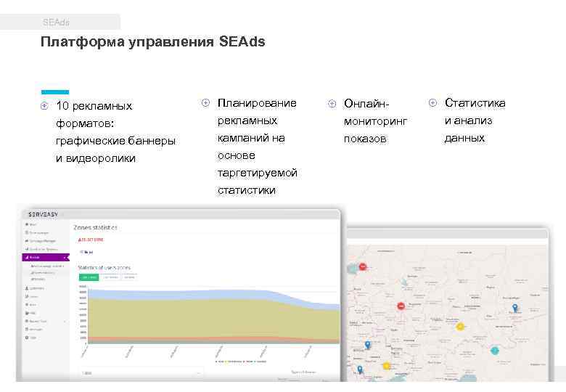Image resolution: width=566 pixels, height=392 pixels.
Task: Click the red link under the 'Zones statistics' heading
Action: (x=91, y=240)
